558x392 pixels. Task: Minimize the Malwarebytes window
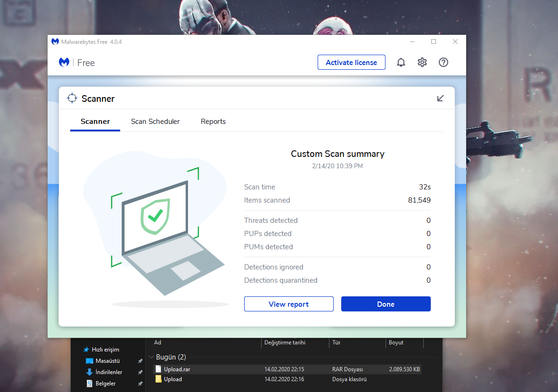click(x=412, y=41)
